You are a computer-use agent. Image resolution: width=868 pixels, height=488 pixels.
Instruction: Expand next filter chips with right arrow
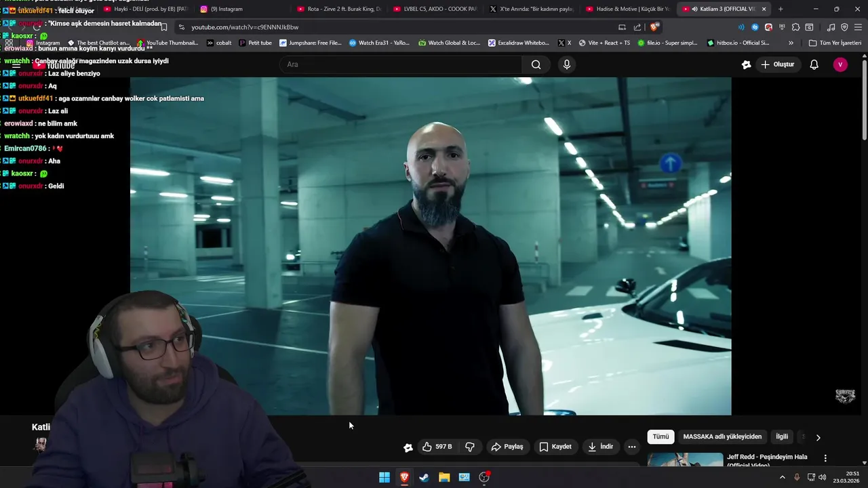click(x=818, y=437)
